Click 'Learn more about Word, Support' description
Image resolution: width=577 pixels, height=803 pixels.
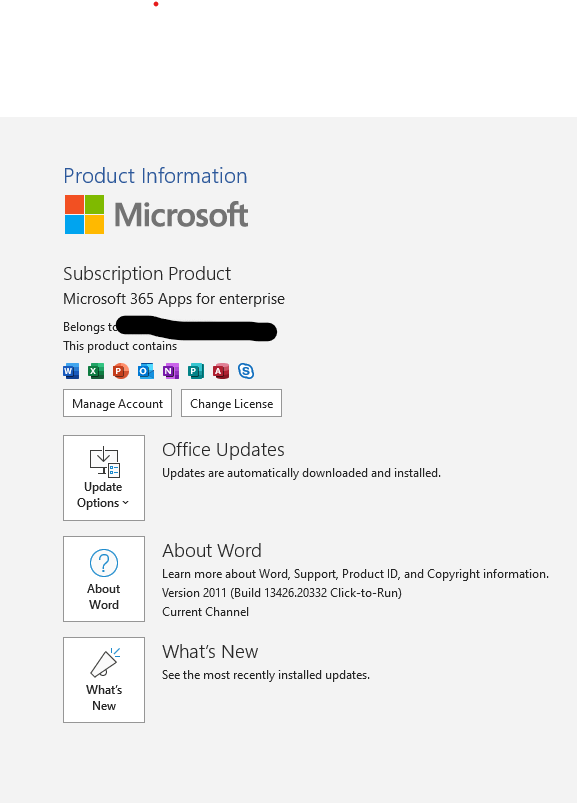(355, 574)
